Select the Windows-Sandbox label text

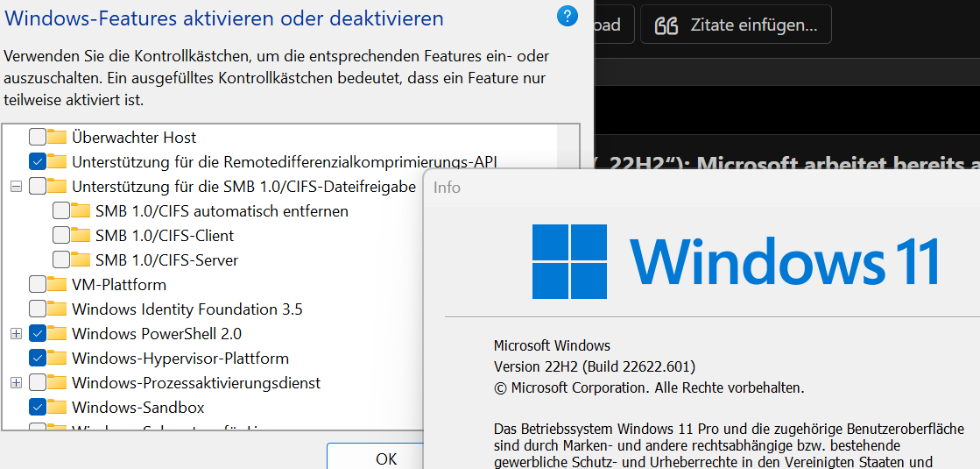coord(138,408)
